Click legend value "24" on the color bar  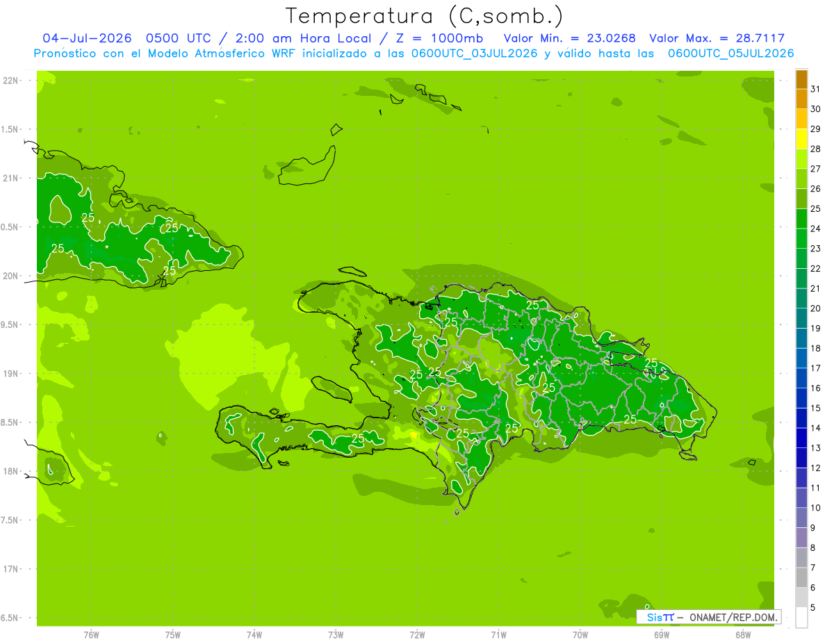click(x=816, y=229)
